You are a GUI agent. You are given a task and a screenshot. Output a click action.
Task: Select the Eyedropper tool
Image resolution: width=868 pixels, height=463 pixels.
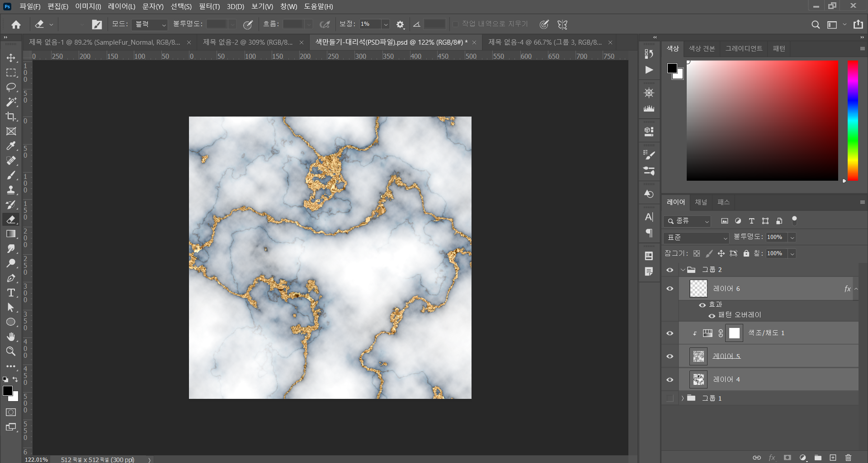11,146
